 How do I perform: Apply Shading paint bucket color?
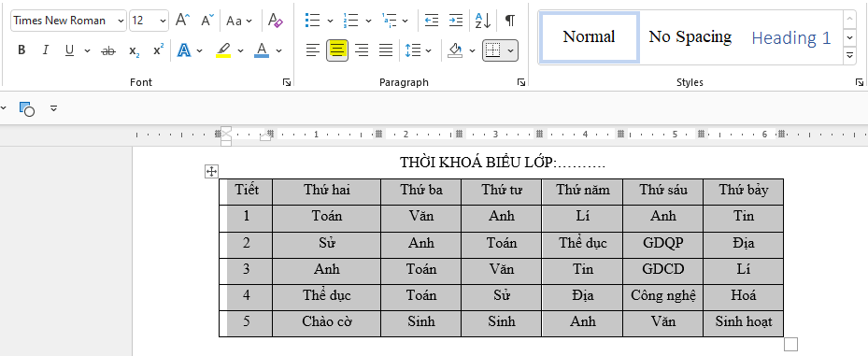[x=455, y=50]
